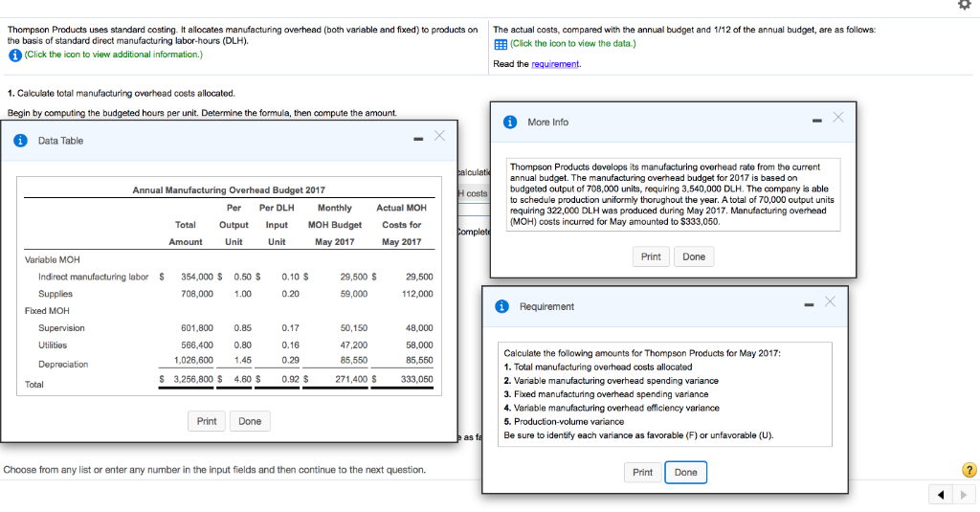980x512 pixels.
Task: Click the Total row label in table
Action: 34,385
